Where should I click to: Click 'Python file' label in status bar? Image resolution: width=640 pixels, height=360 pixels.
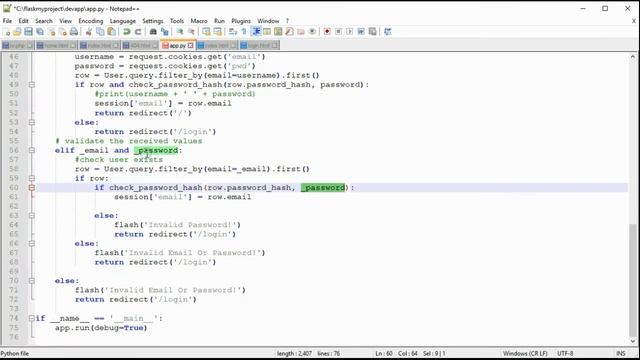point(15,353)
